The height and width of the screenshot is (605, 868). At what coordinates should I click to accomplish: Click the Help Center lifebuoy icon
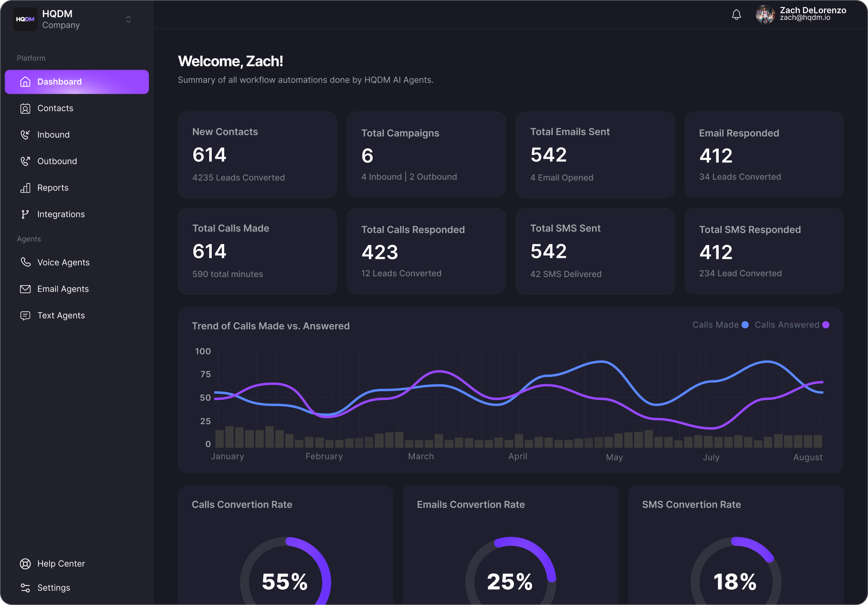(x=25, y=563)
